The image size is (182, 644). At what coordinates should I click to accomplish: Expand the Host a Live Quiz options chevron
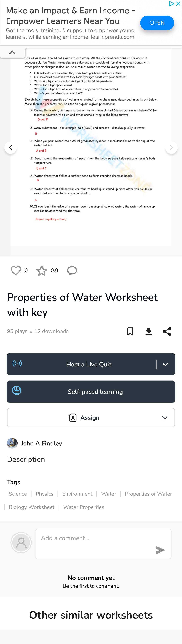coord(165,364)
